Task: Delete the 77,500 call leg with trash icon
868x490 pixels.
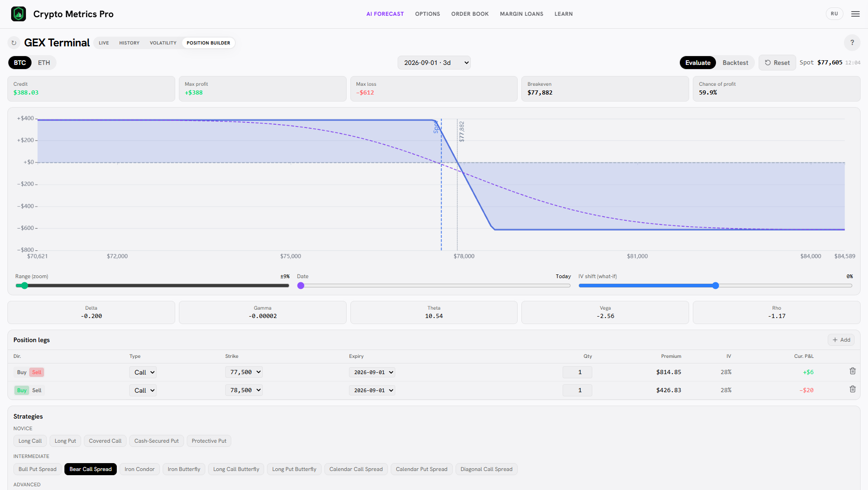Action: point(852,371)
